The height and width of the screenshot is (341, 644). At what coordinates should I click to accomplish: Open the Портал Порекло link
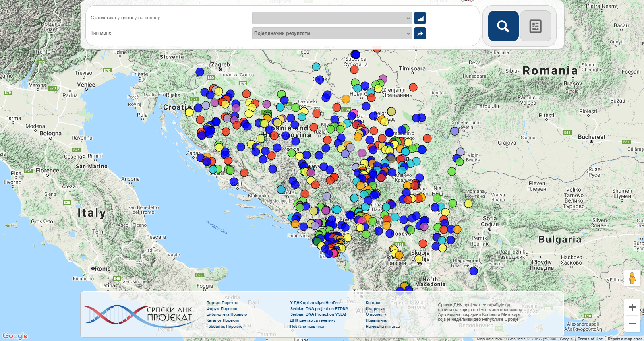click(222, 303)
